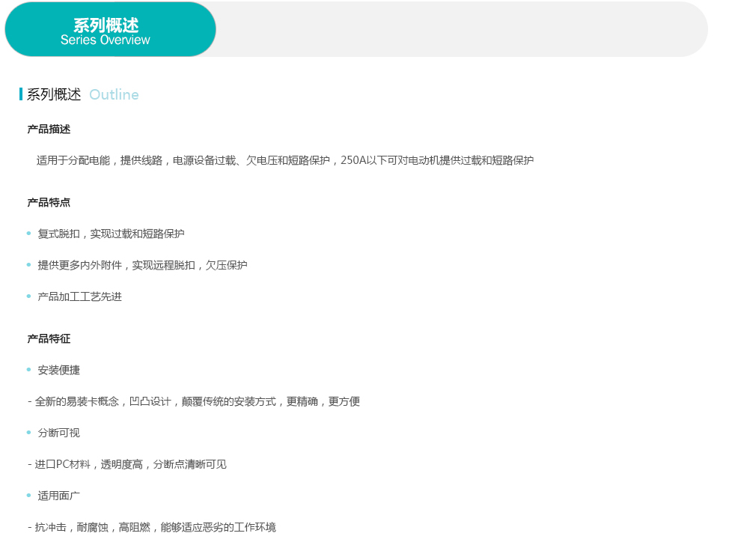Screen dimensions: 741x560
Task: Click the 进口PC材料 description line
Action: 127,464
